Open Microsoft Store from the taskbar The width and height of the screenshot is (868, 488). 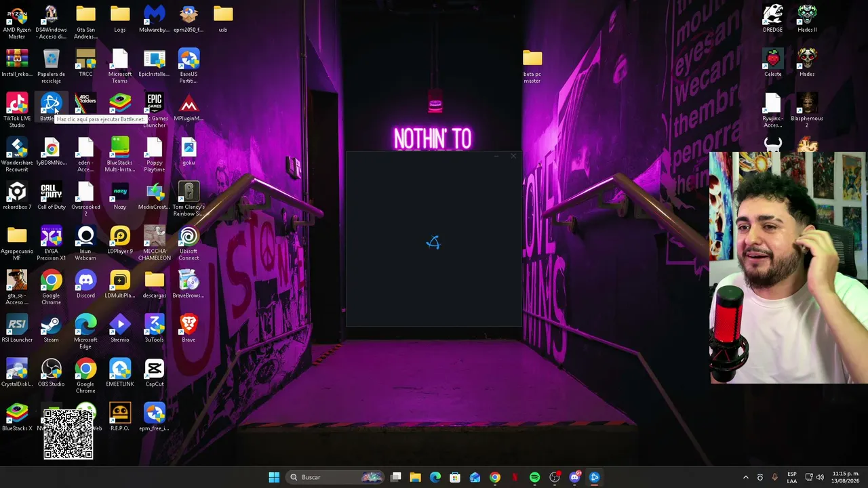click(x=455, y=477)
